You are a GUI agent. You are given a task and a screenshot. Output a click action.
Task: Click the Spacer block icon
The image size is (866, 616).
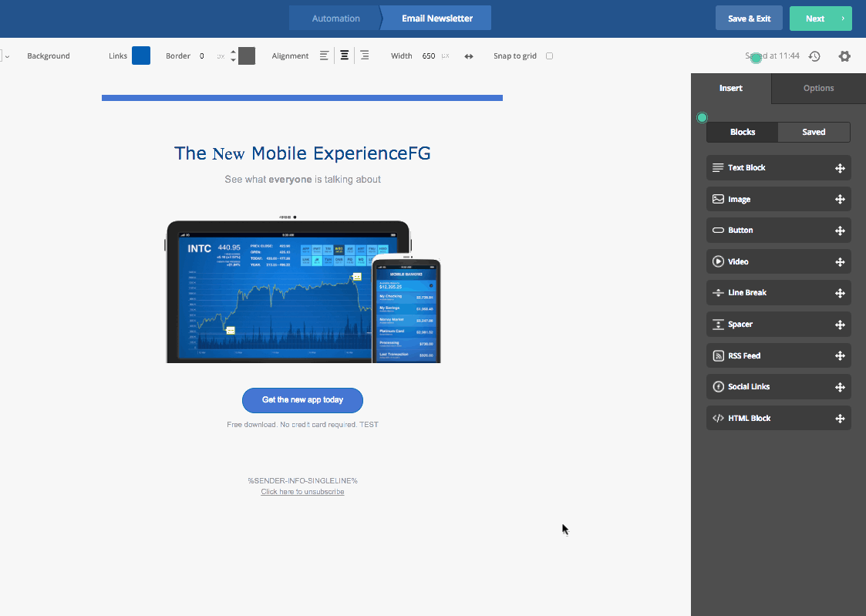click(718, 325)
